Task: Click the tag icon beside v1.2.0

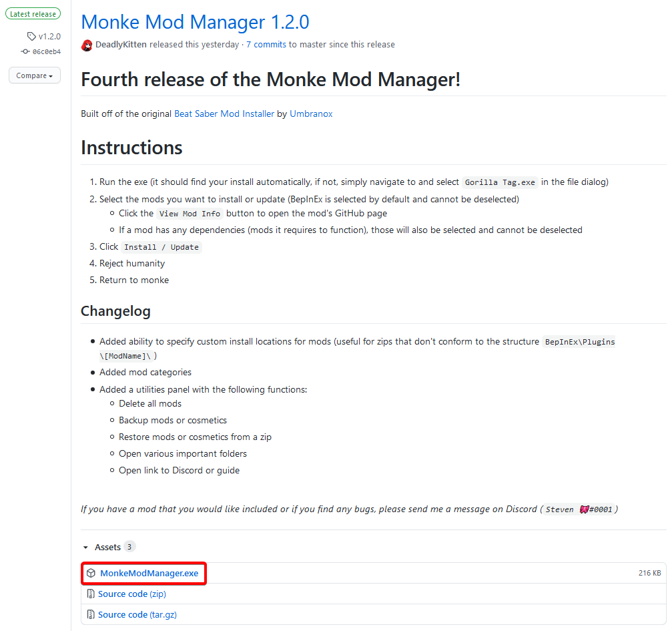Action: coord(31,37)
